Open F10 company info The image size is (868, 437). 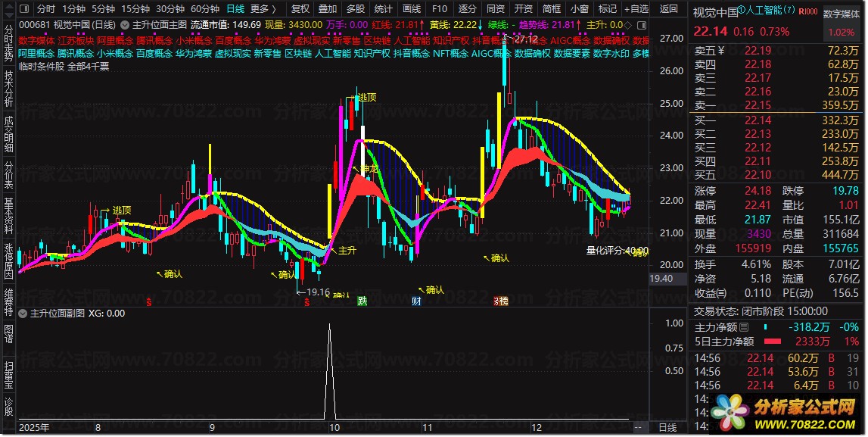(440, 9)
